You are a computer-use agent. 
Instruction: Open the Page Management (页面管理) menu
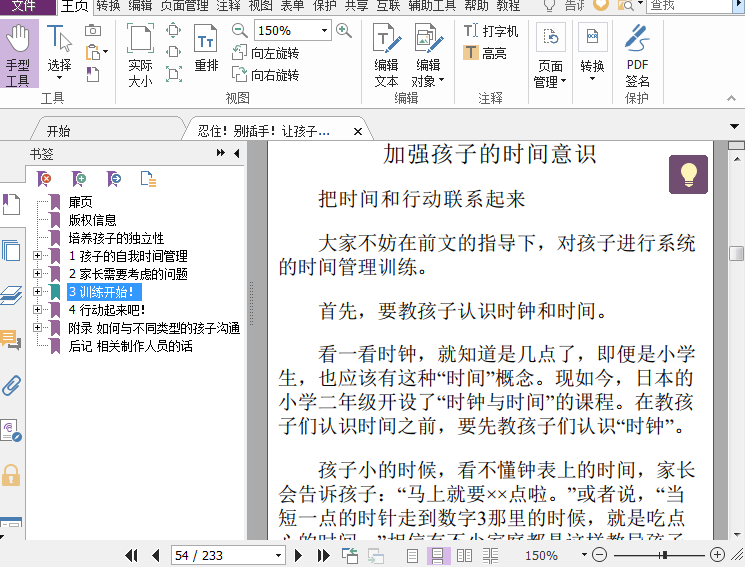(x=550, y=55)
